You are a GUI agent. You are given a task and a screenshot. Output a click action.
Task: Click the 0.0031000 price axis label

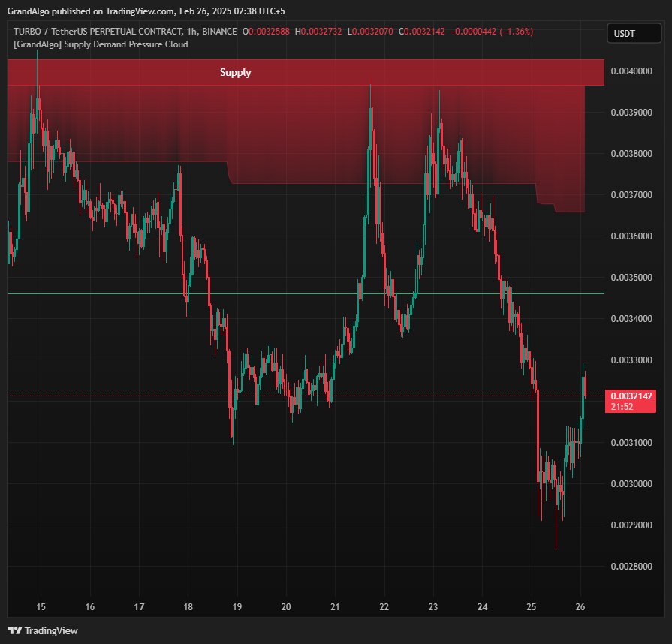click(x=631, y=443)
